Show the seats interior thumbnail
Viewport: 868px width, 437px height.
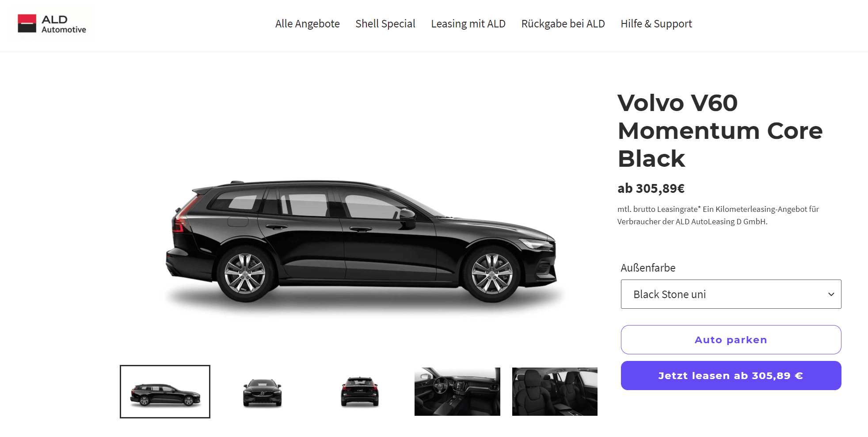[x=555, y=391]
